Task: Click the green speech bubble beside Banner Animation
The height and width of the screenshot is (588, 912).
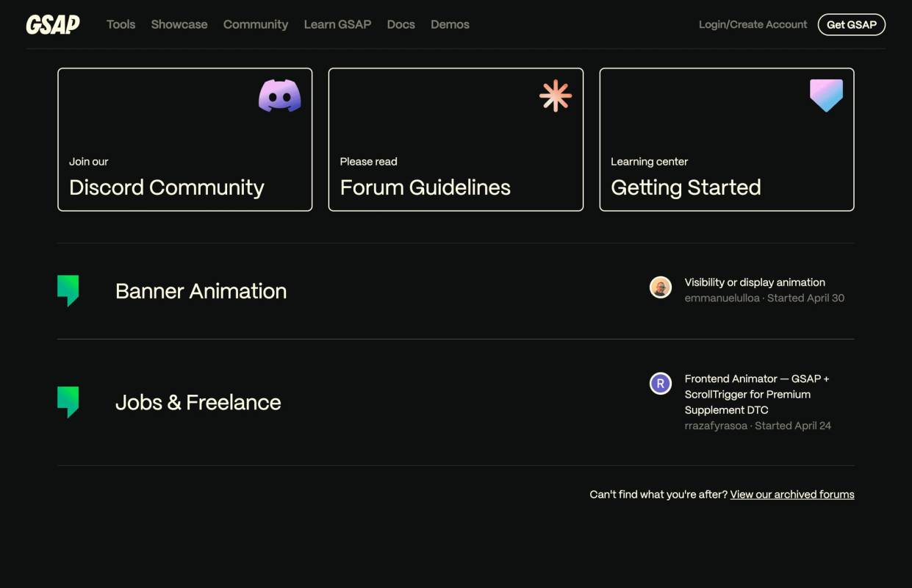Action: point(68,291)
